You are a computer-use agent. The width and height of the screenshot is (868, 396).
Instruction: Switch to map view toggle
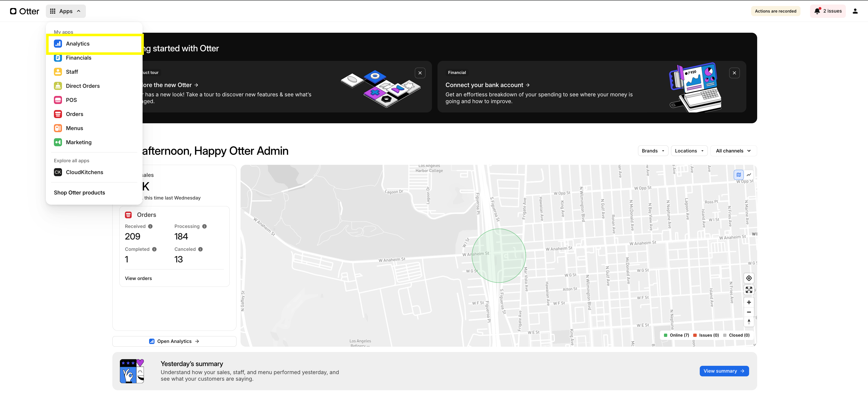[738, 175]
